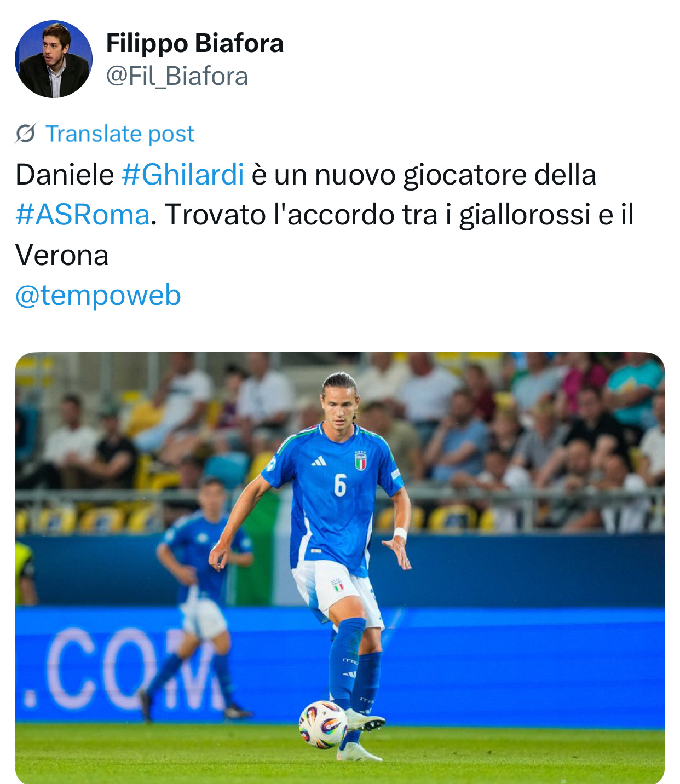Screen dimensions: 680x784
Task: Click the Italy crest on the jersey
Action: coord(360,461)
